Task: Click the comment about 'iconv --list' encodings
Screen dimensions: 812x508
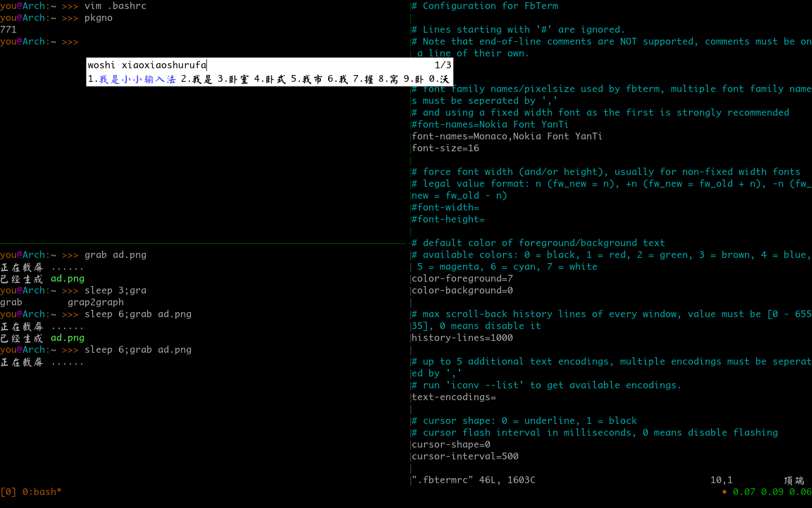Action: pos(546,385)
